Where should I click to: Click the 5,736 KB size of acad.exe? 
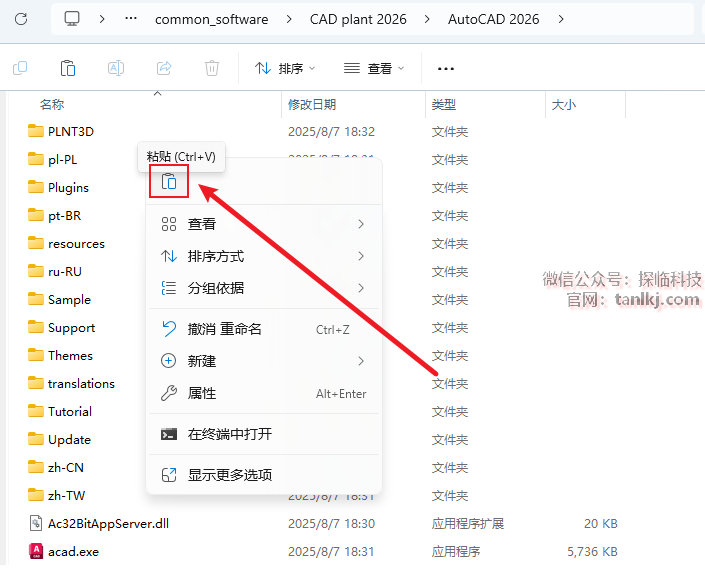[592, 552]
